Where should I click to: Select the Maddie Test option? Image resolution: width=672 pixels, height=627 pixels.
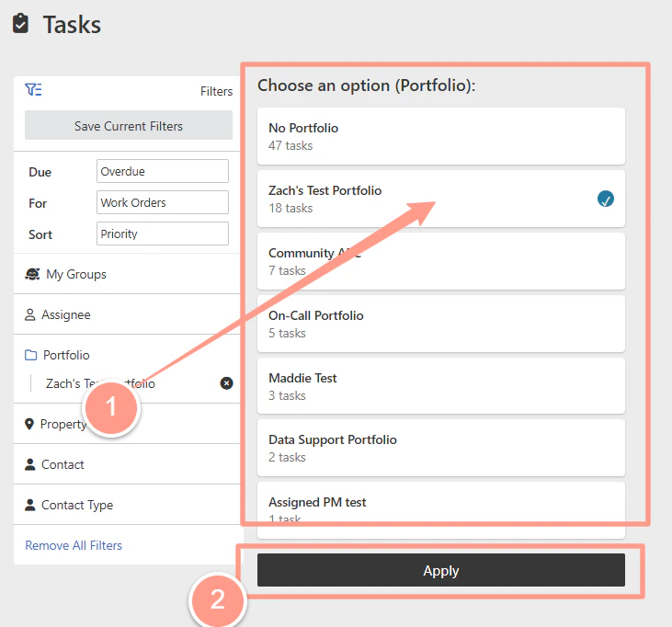[441, 386]
